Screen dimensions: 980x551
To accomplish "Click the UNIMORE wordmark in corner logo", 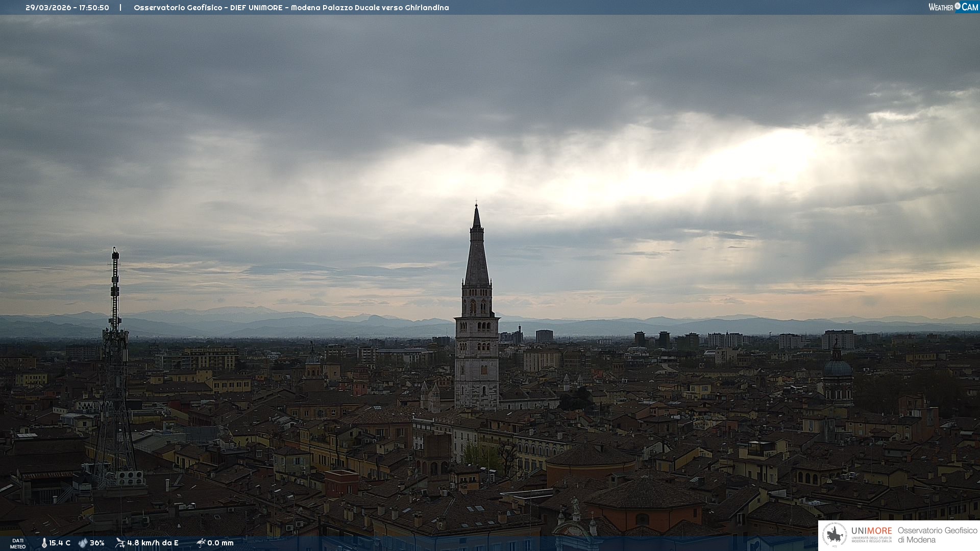I will coord(871,531).
